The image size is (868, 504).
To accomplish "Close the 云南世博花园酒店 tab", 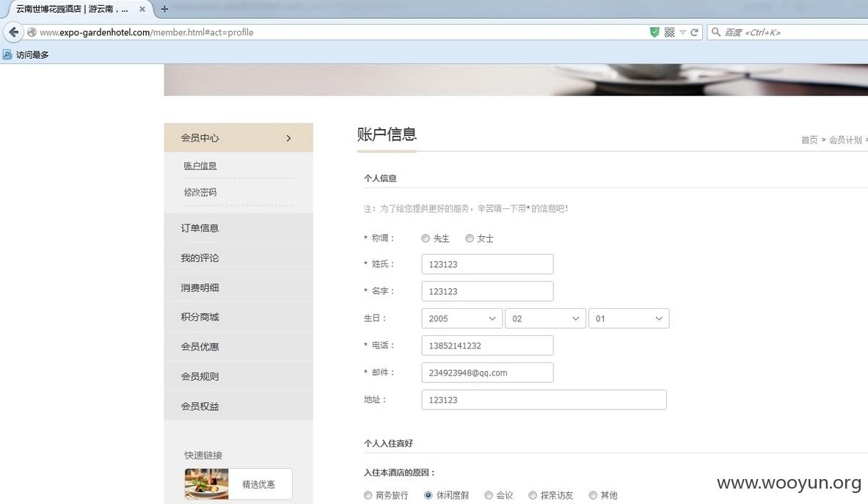I will tap(142, 9).
